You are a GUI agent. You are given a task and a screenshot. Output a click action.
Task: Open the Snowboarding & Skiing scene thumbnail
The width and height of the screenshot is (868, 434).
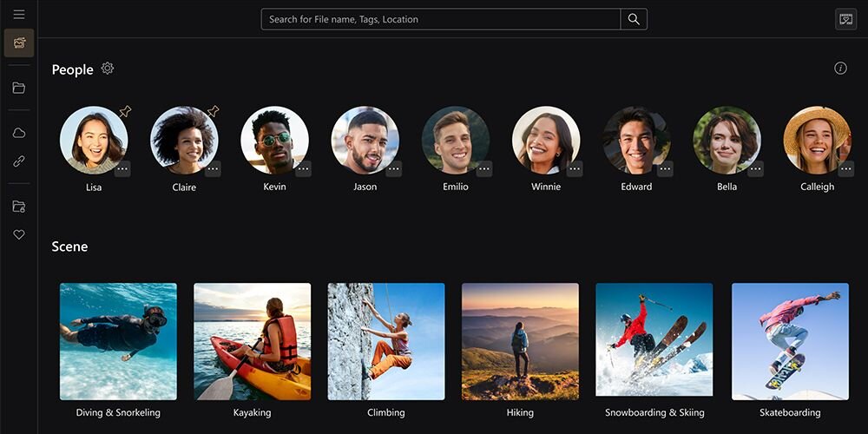click(x=654, y=340)
